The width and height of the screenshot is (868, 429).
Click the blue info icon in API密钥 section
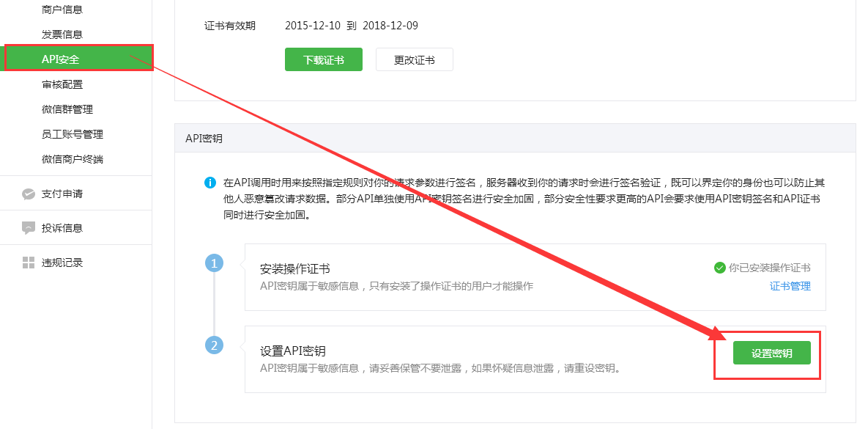(210, 183)
